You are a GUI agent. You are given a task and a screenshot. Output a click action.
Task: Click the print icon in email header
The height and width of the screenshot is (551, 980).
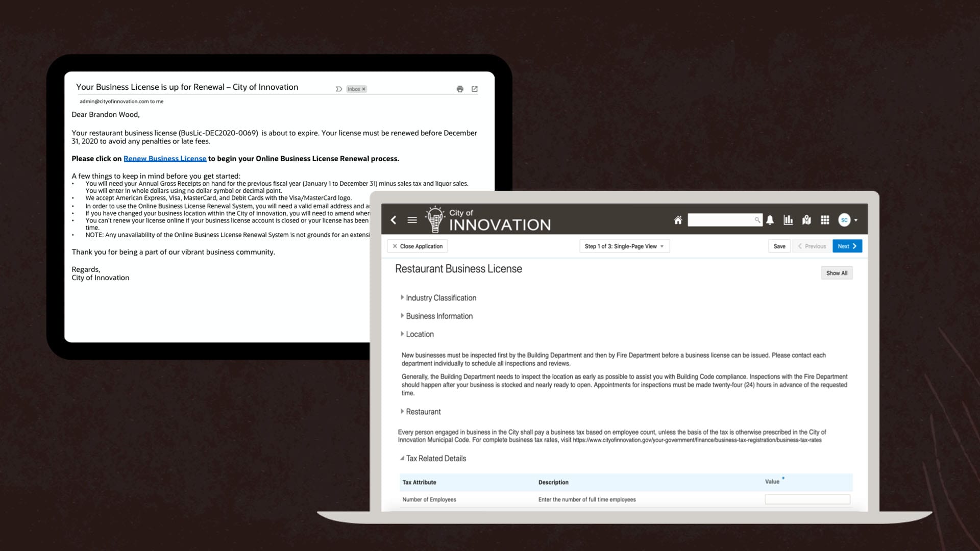click(x=460, y=88)
